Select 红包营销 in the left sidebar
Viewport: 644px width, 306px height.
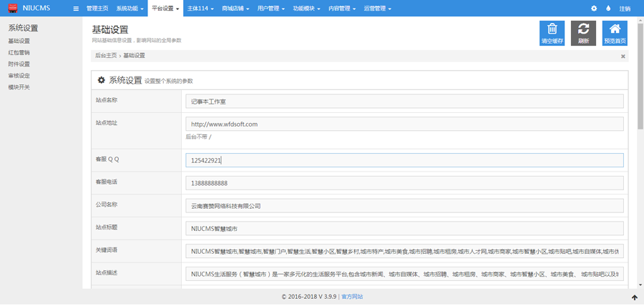coord(19,52)
